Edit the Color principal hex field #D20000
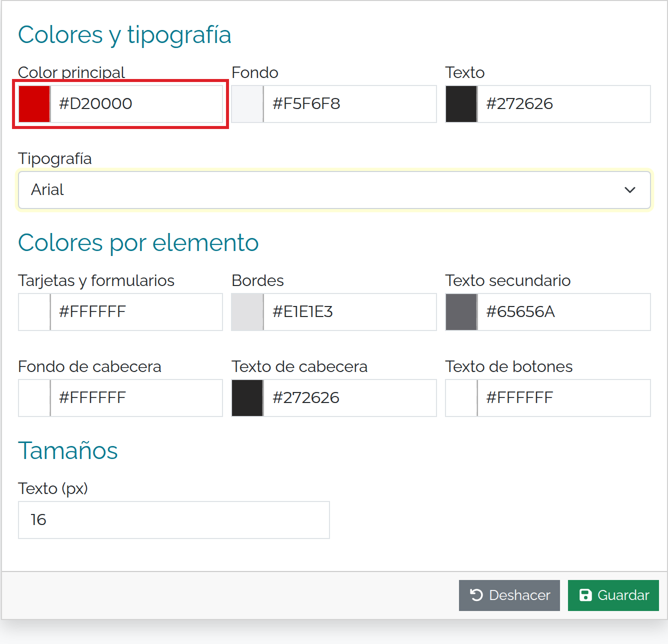The width and height of the screenshot is (668, 644). tap(136, 104)
